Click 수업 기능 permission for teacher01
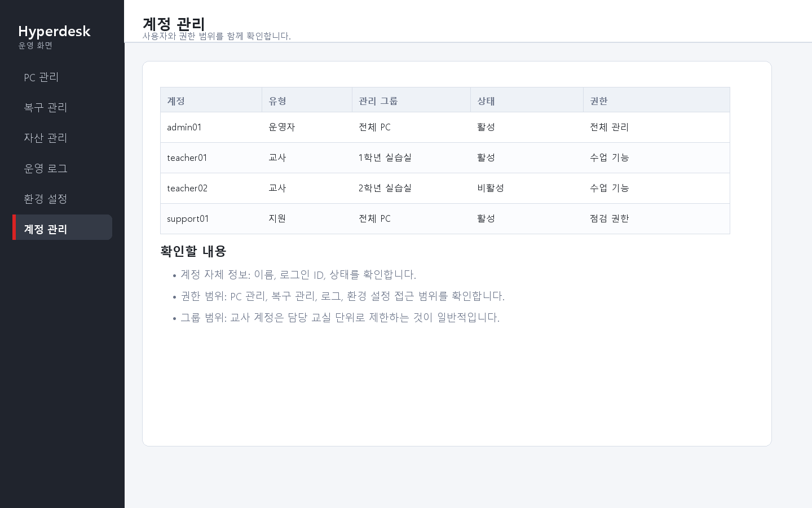The image size is (812, 508). (656, 158)
